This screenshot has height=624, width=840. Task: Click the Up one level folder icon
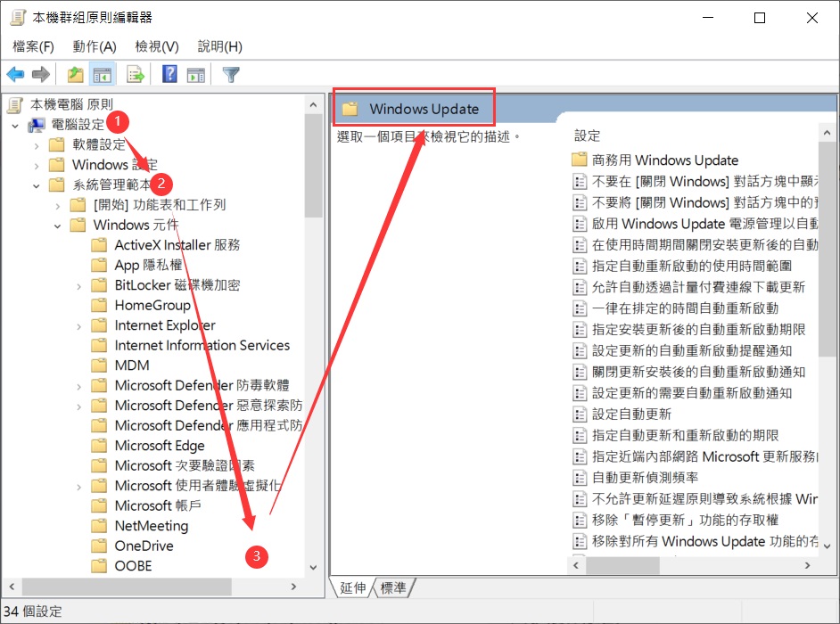(x=75, y=74)
